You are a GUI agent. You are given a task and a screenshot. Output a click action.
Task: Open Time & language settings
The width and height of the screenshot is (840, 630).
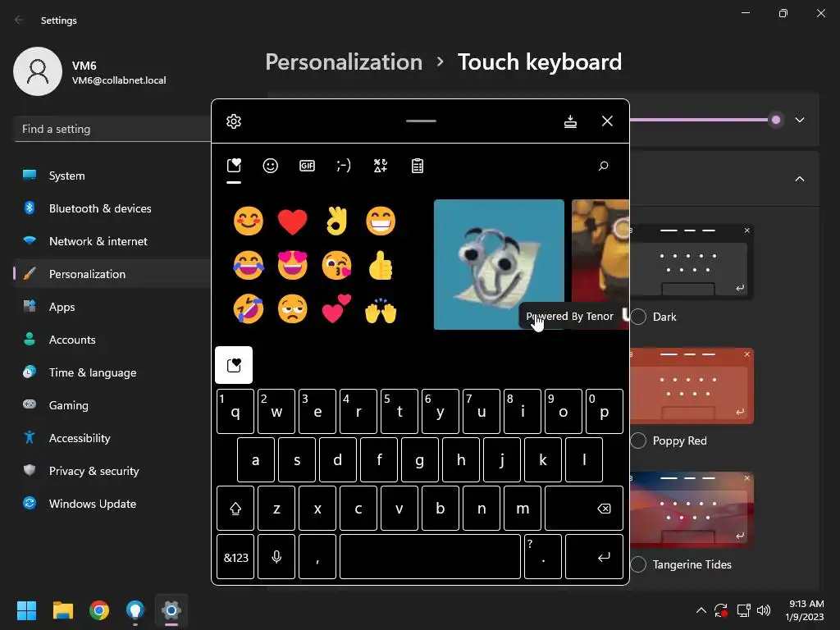tap(112, 372)
